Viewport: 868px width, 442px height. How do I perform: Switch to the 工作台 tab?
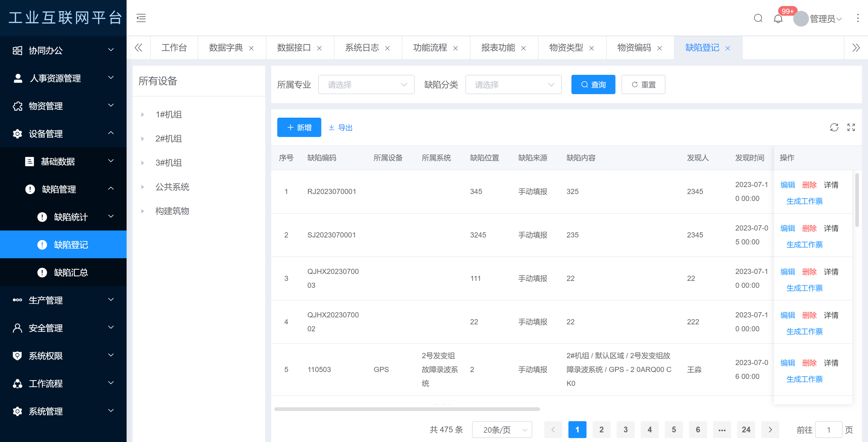point(174,48)
